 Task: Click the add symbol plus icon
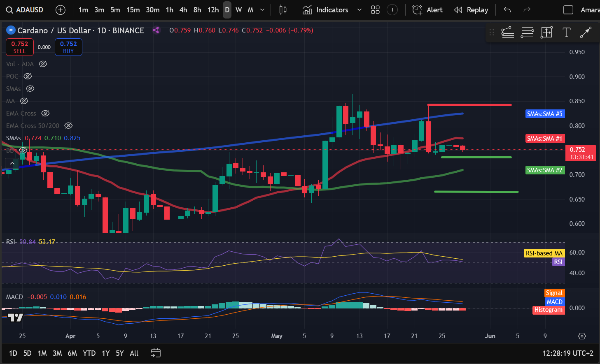61,10
